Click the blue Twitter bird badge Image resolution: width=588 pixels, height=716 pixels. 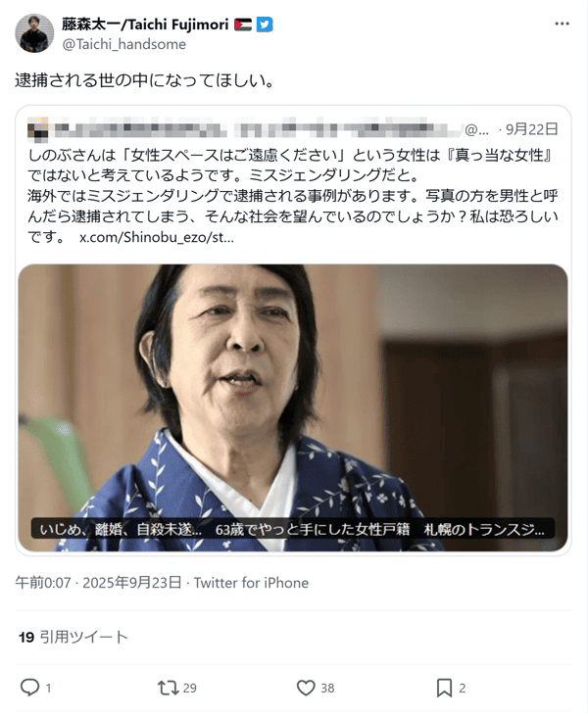point(265,24)
